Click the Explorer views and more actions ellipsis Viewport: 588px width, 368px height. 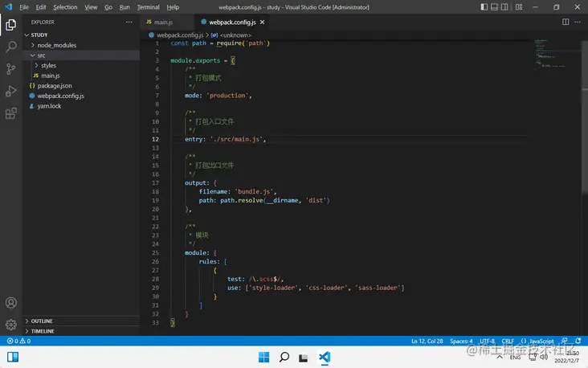(x=129, y=22)
